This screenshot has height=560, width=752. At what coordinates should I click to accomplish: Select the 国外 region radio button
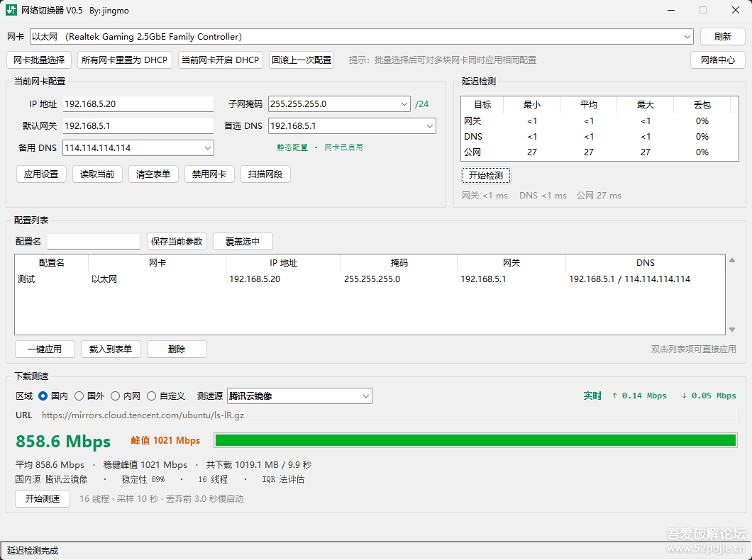(79, 396)
